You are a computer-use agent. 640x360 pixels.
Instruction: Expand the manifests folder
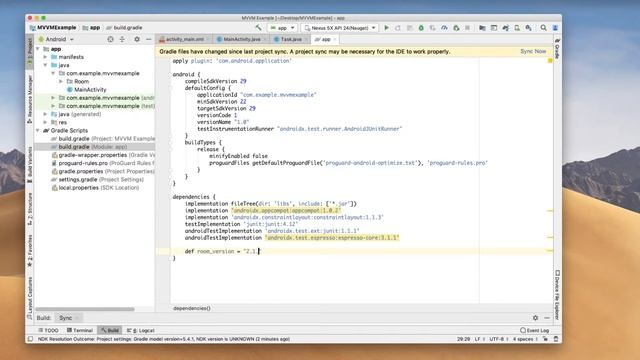tap(46, 57)
